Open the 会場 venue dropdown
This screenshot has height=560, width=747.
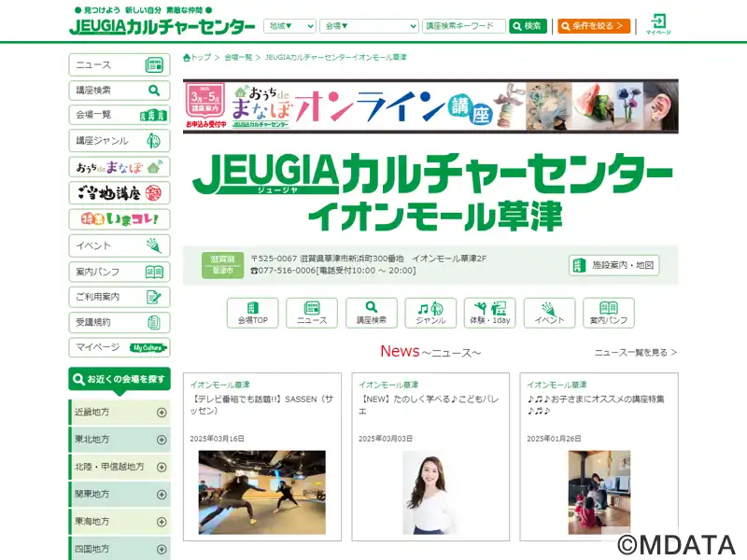click(x=369, y=26)
